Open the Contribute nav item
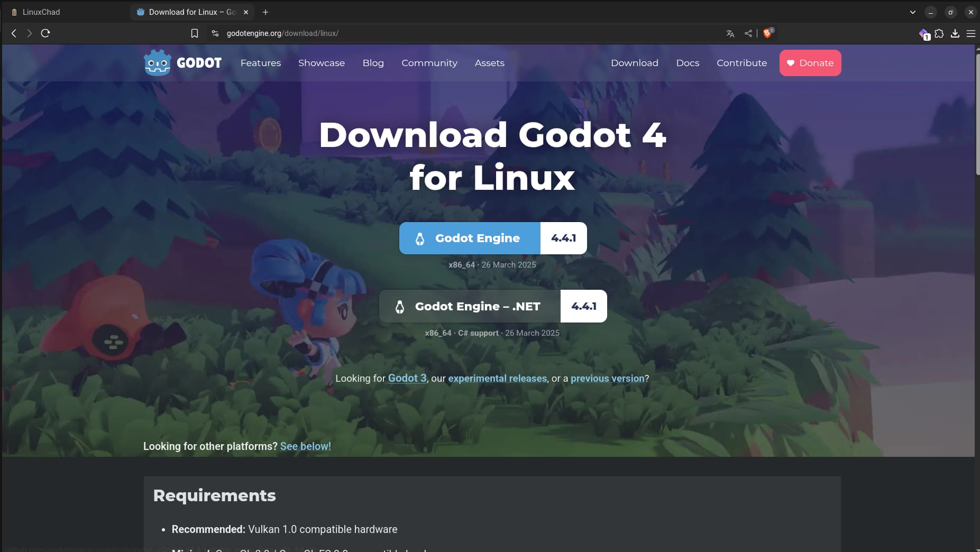 (742, 63)
